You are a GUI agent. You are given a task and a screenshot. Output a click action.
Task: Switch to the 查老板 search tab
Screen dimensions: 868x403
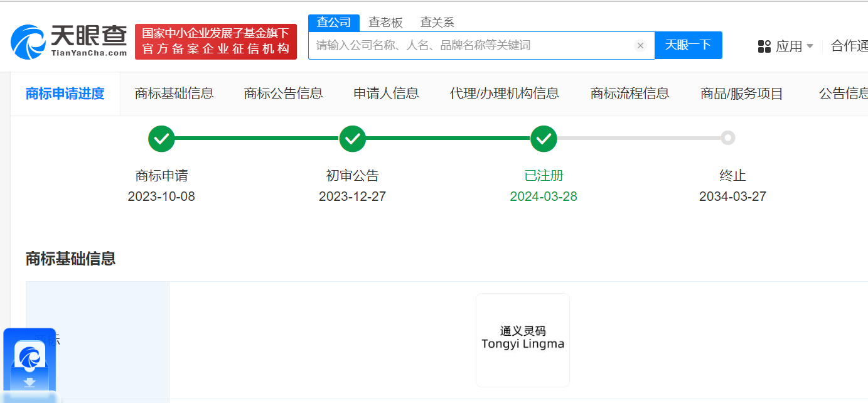click(x=385, y=23)
